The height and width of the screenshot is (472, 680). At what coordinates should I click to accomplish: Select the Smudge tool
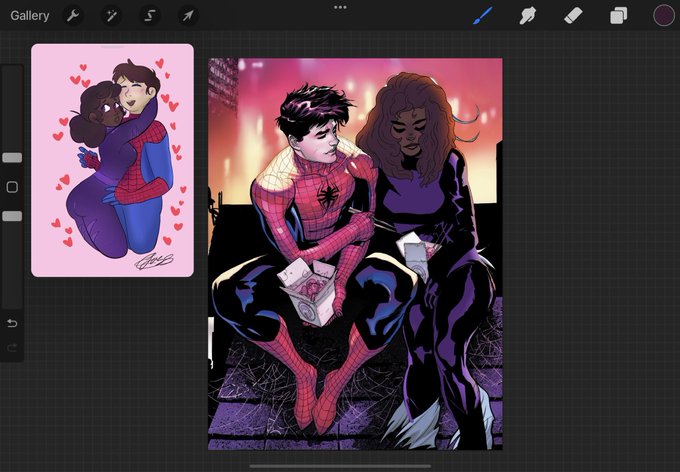pyautogui.click(x=528, y=16)
